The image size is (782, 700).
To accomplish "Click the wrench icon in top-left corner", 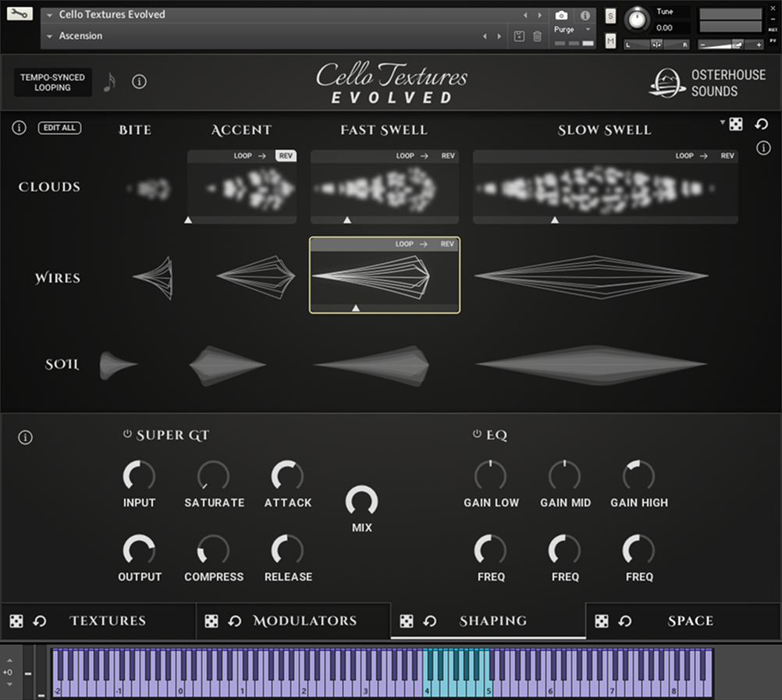I will (20, 13).
